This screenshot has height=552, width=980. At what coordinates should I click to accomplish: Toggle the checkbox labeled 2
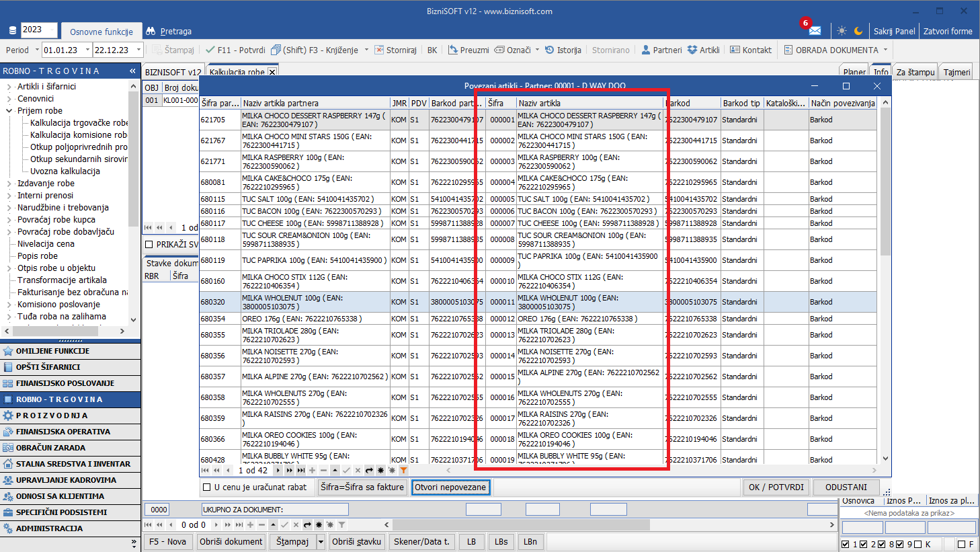click(864, 545)
